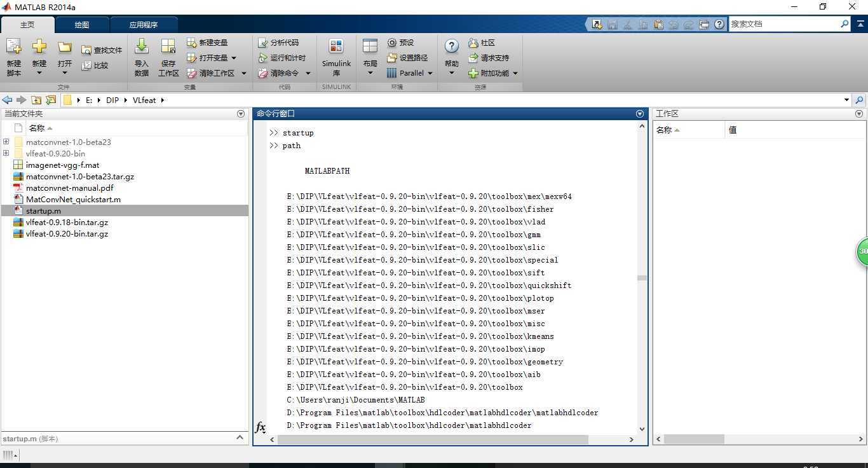Click the fx function browser icon
Screen dimensions: 868x468
click(260, 427)
